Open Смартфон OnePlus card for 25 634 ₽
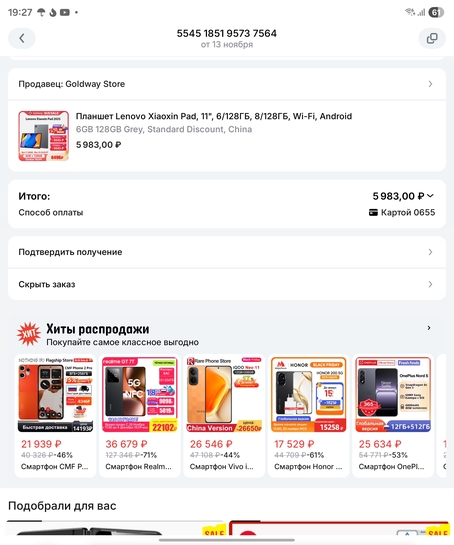 [x=393, y=416]
